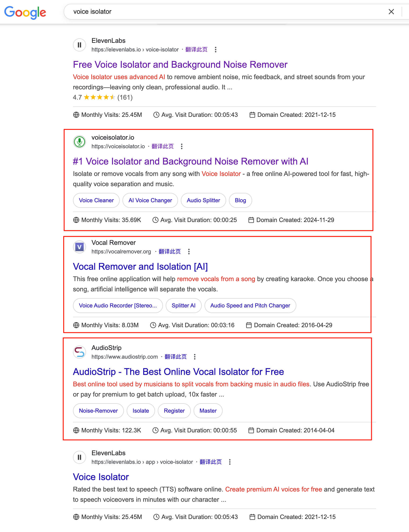Open the Splitter AI sitelink chip
The image size is (409, 532).
[x=183, y=306]
